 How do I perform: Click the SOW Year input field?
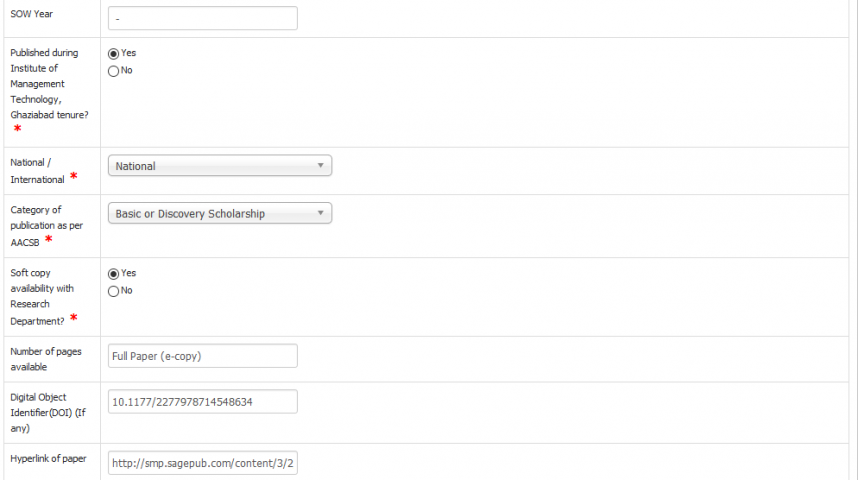(x=202, y=18)
